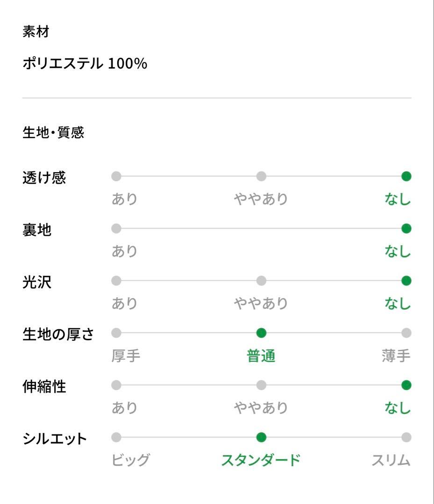Select the スリム dot for シルエット

[406, 437]
